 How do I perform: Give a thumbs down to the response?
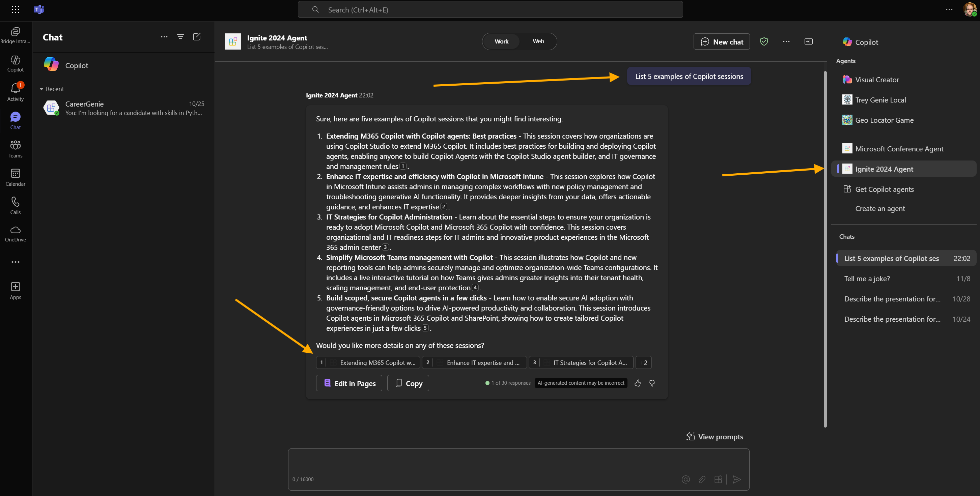(651, 383)
